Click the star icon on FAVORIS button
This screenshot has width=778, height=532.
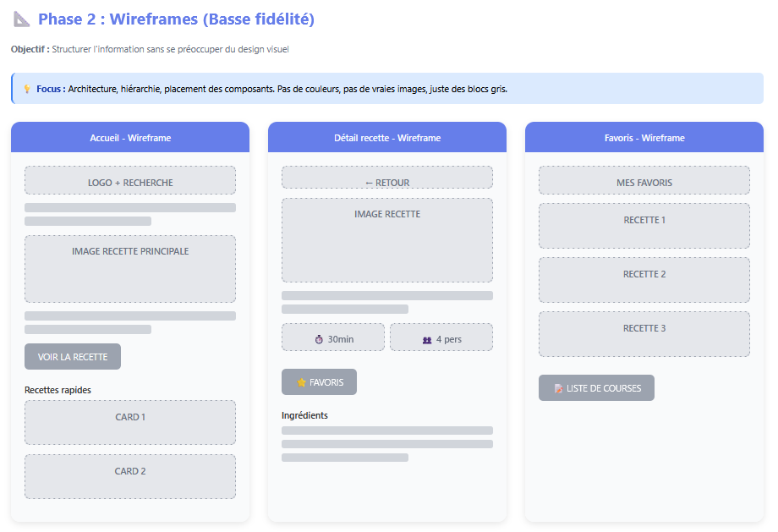pos(301,382)
